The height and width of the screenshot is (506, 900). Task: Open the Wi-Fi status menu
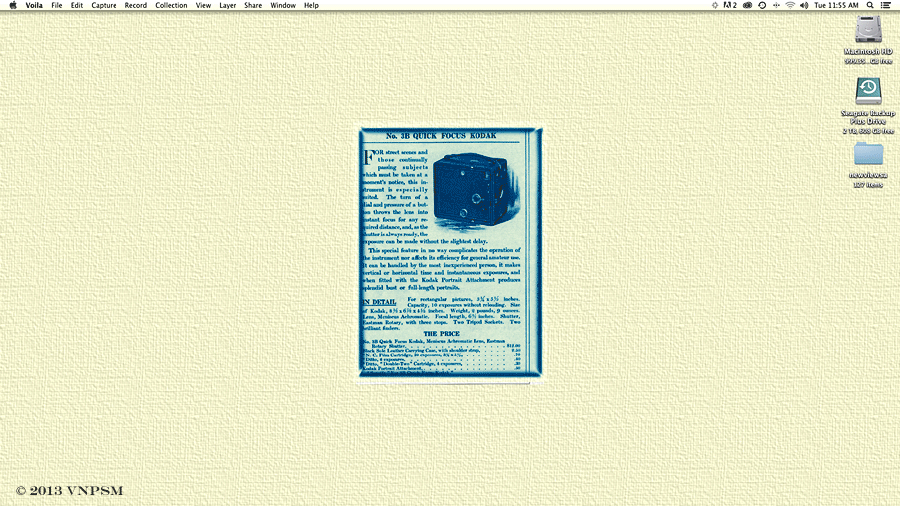tap(790, 5)
